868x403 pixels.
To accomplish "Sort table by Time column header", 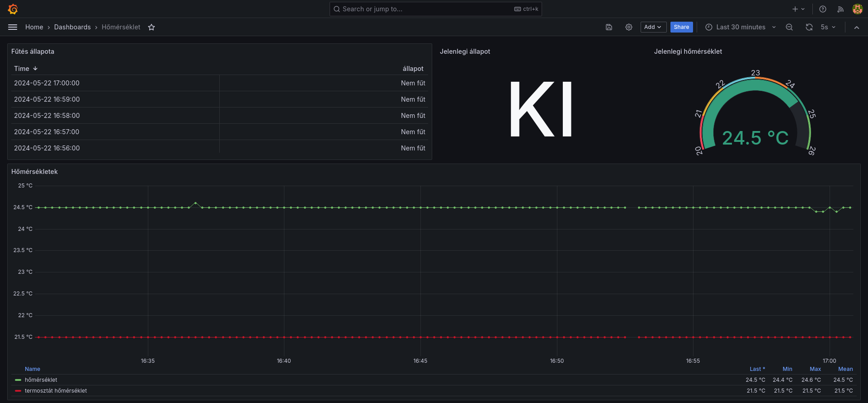I will 26,69.
